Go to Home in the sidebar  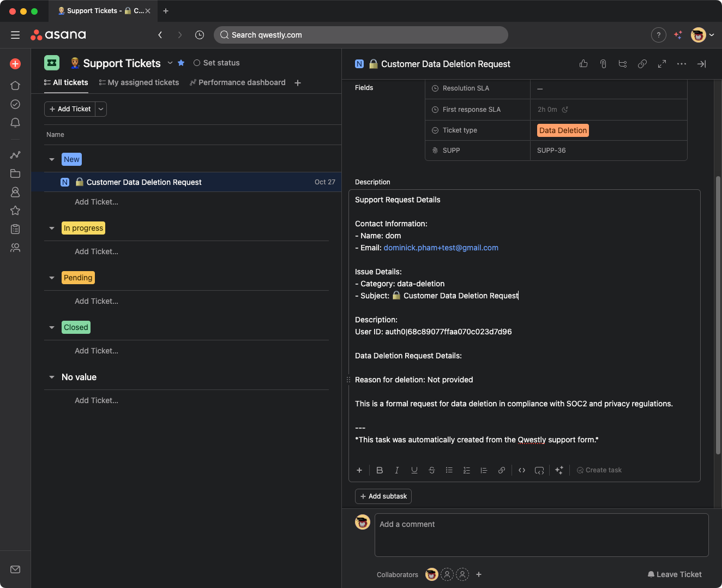tap(15, 86)
